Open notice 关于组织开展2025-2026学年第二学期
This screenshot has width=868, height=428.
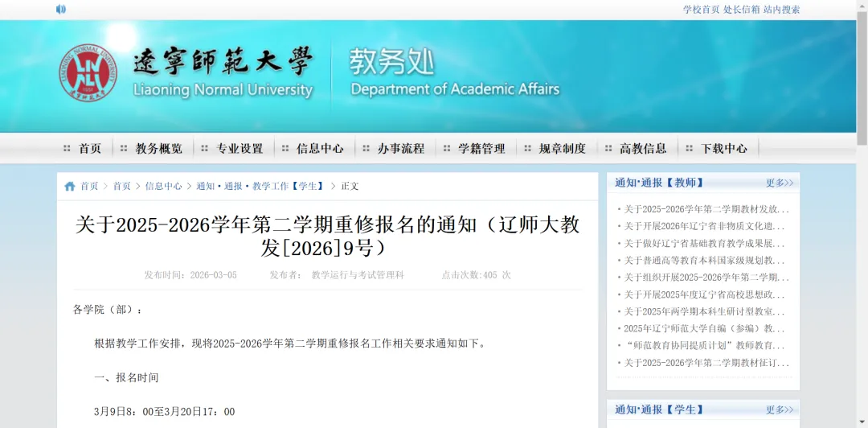coord(706,278)
